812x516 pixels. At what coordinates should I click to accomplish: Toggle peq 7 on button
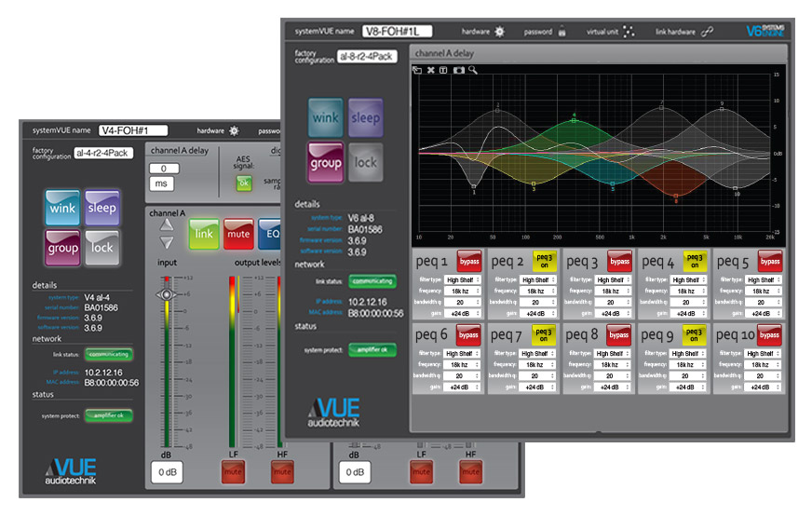click(x=543, y=335)
